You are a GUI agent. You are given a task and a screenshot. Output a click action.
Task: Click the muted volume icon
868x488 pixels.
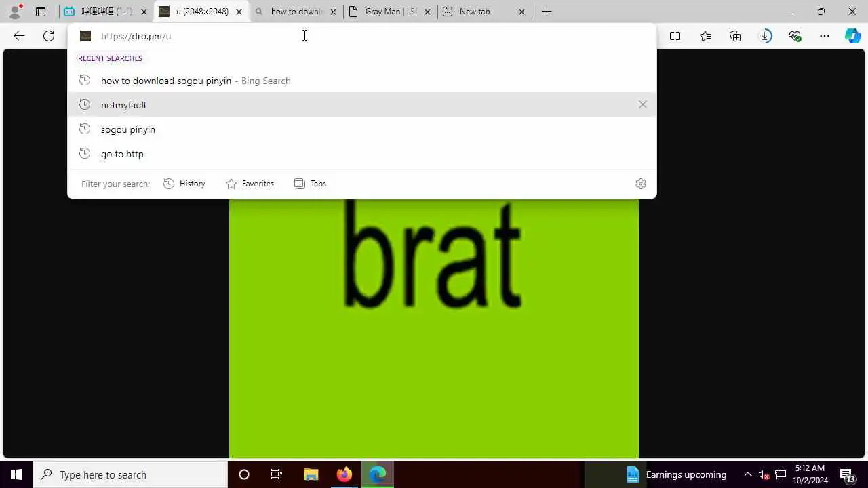(x=764, y=474)
